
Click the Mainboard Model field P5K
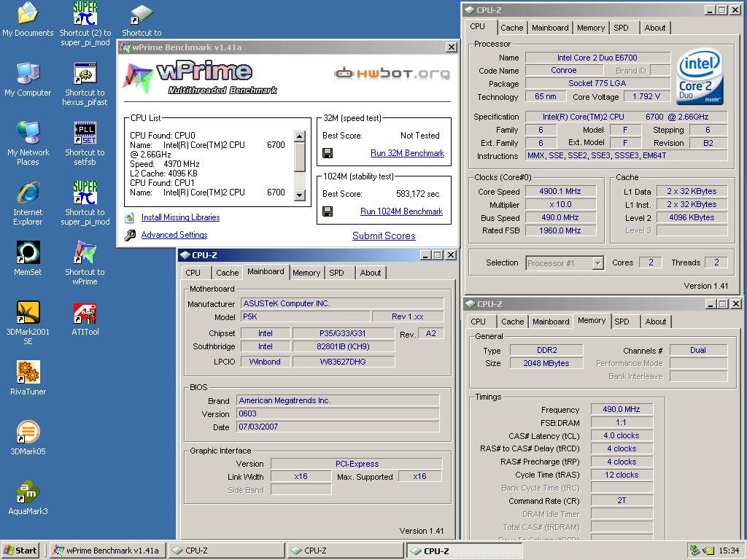306,316
